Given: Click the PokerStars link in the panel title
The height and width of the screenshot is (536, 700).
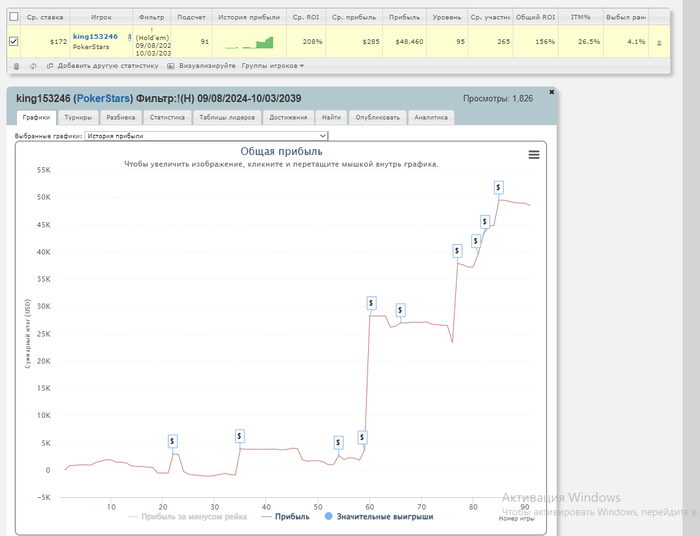Looking at the screenshot, I should (x=104, y=98).
